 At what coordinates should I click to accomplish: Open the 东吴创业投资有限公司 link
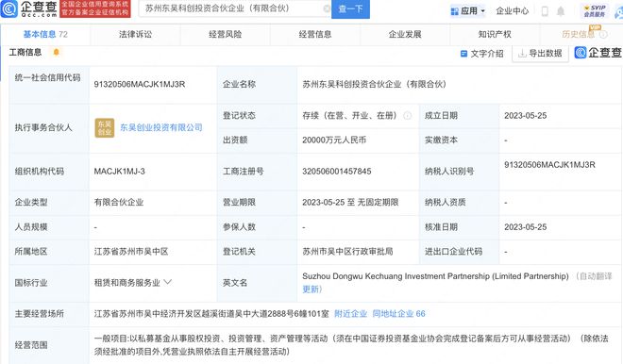(x=161, y=127)
